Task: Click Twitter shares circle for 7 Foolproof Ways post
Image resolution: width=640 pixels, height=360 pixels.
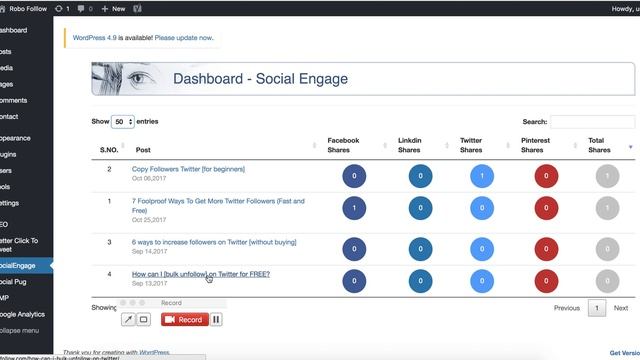Action: click(482, 208)
